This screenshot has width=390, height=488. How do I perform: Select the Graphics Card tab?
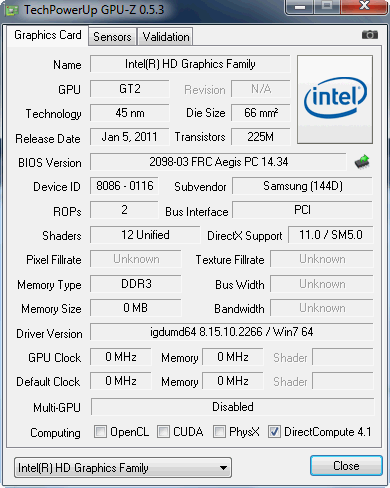48,35
